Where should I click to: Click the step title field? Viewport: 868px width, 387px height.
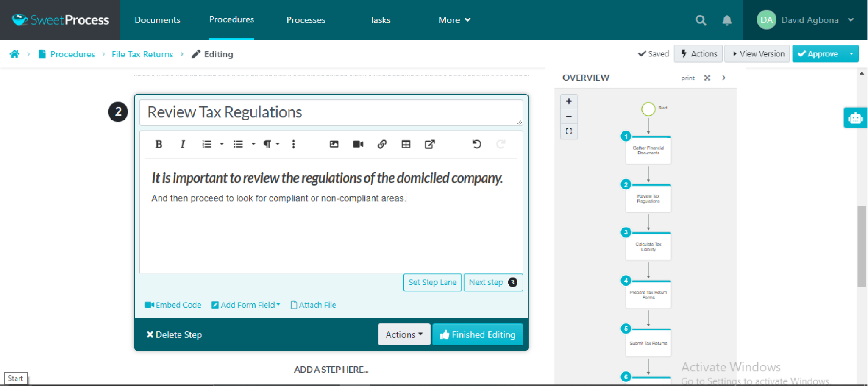[331, 112]
